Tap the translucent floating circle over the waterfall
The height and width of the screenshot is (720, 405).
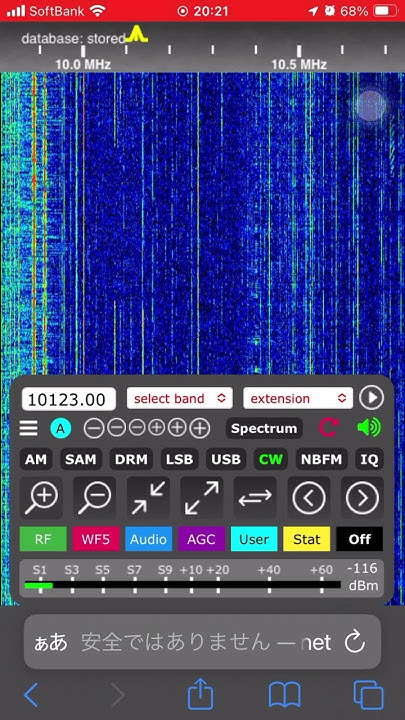point(371,106)
